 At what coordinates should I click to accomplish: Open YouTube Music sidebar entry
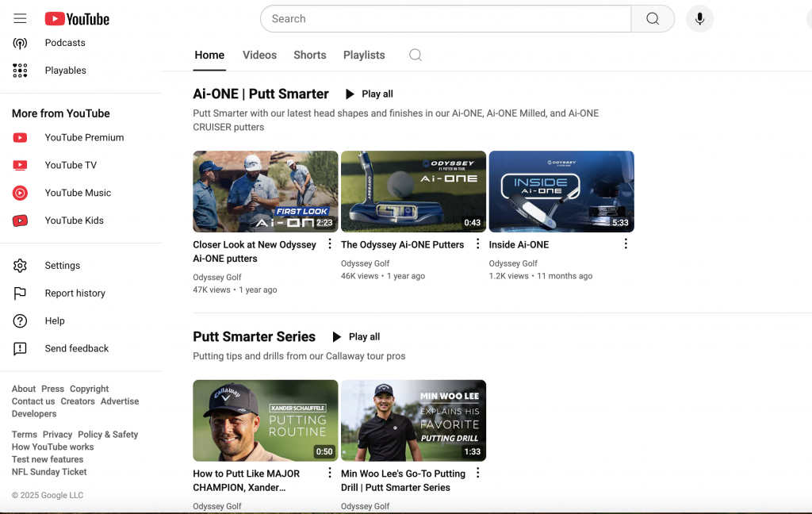[x=79, y=194]
